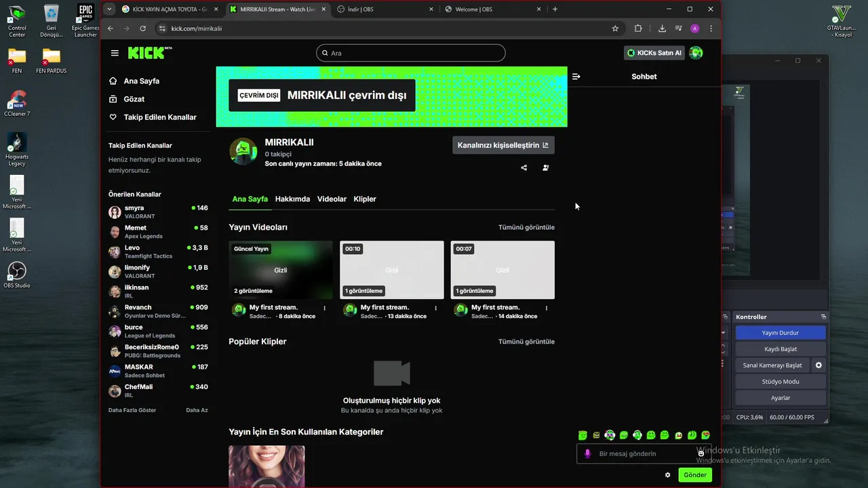Toggle Stüdyo Modu in OBS
868x488 pixels.
click(x=780, y=382)
